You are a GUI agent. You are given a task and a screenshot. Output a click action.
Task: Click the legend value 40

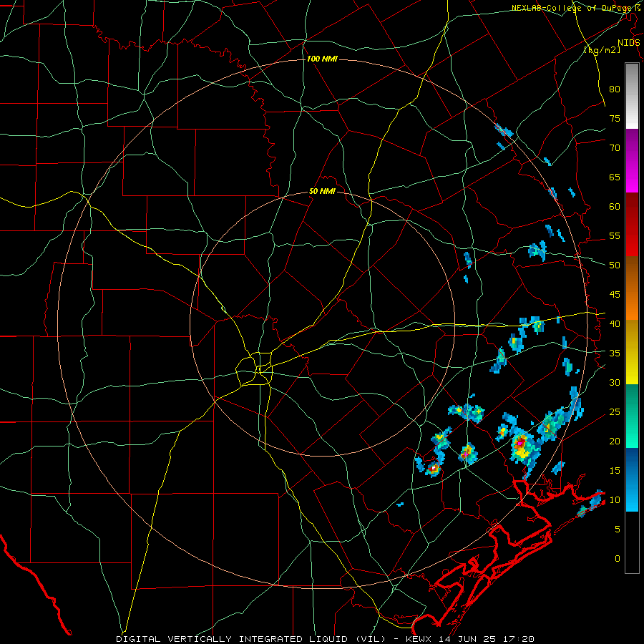click(615, 323)
